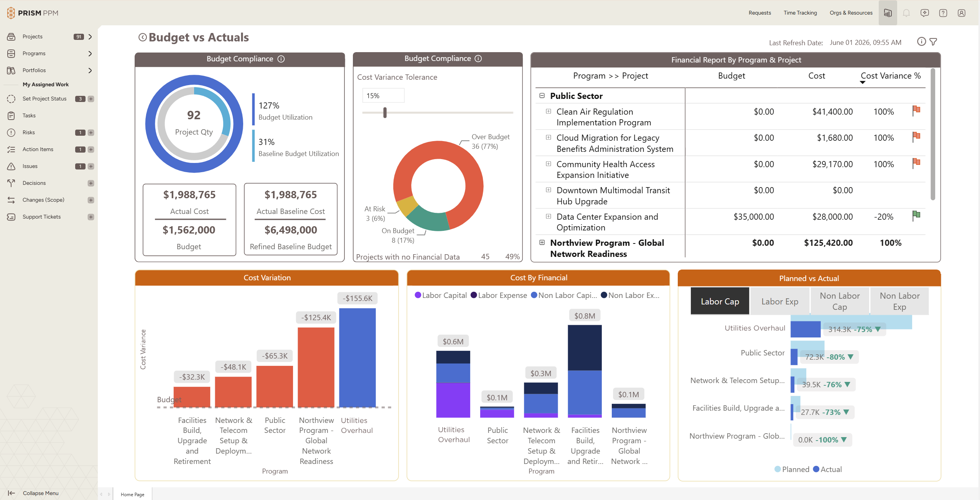980x500 pixels.
Task: Open the Requests top menu
Action: click(760, 13)
